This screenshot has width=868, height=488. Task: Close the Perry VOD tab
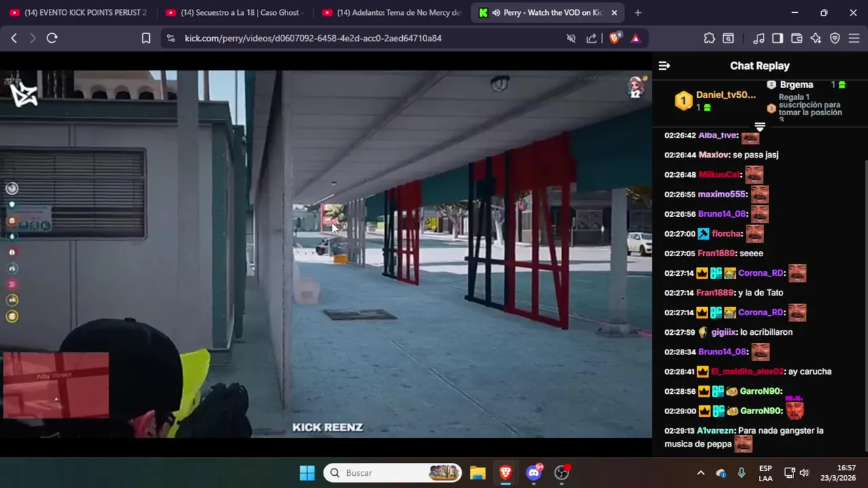614,13
